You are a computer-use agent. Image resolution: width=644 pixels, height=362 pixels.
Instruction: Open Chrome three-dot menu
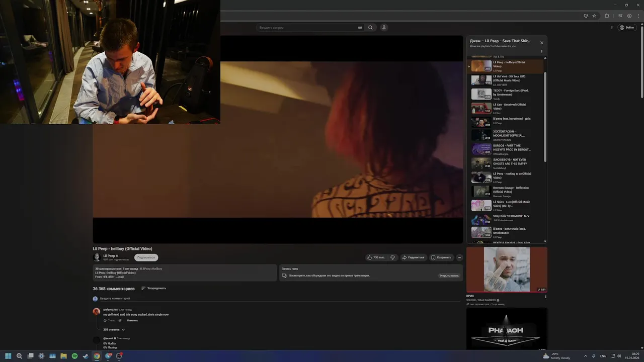coord(638,16)
